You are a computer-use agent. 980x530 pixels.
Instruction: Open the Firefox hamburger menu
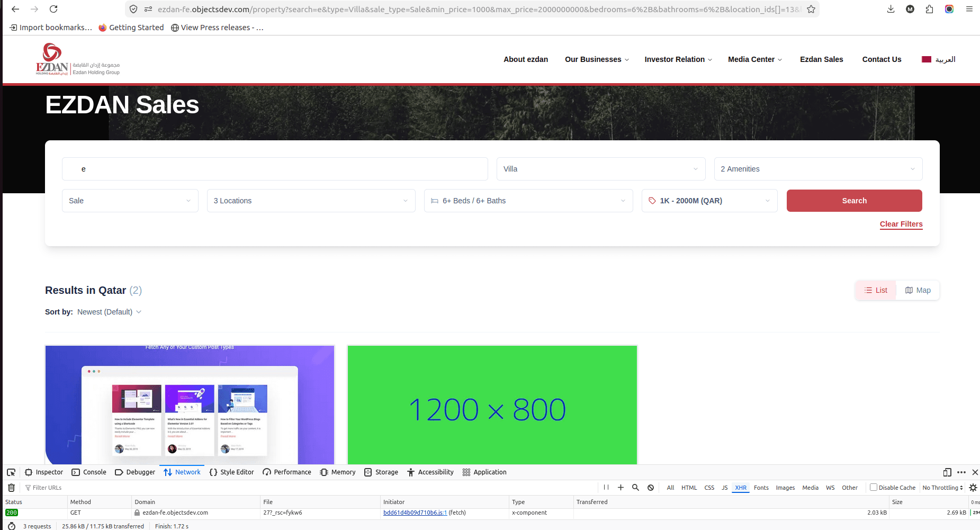point(969,9)
